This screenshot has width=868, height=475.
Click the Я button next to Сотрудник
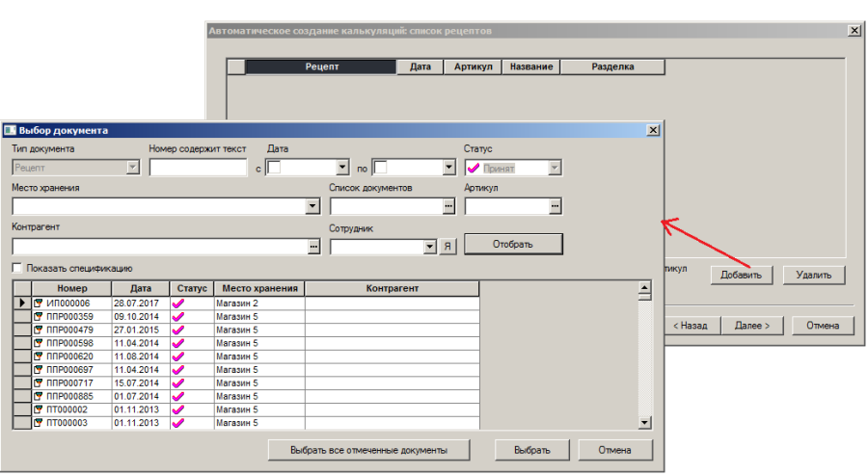(x=448, y=247)
